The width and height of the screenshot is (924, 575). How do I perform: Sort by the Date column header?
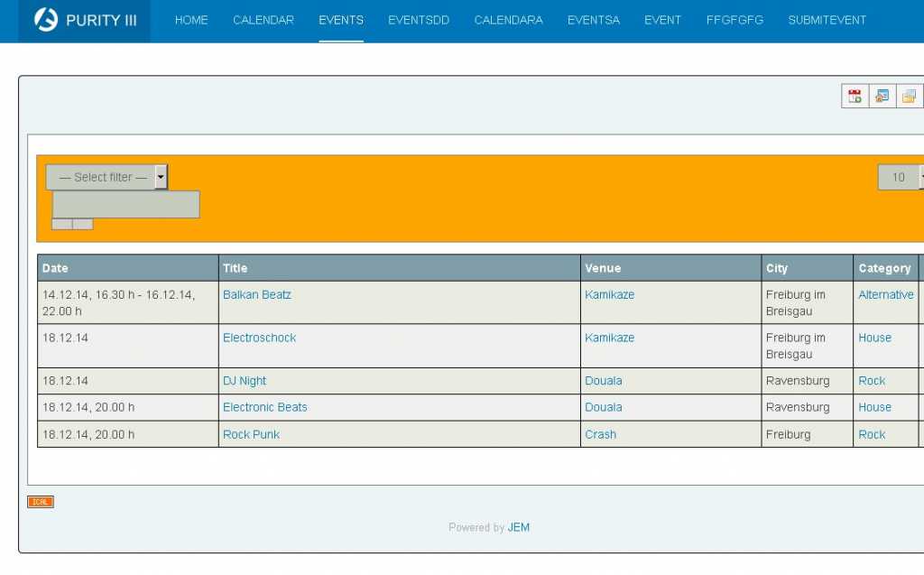tap(55, 268)
